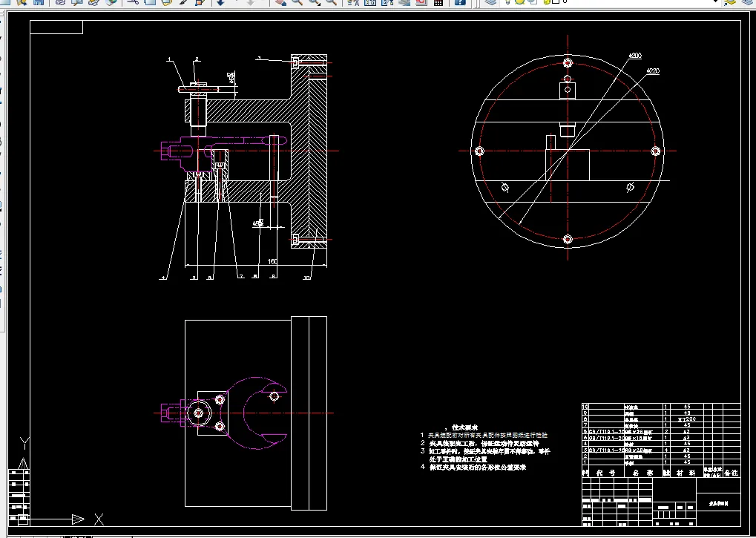Click the Cut scissors icon
This screenshot has width=756, height=538.
[x=133, y=2]
